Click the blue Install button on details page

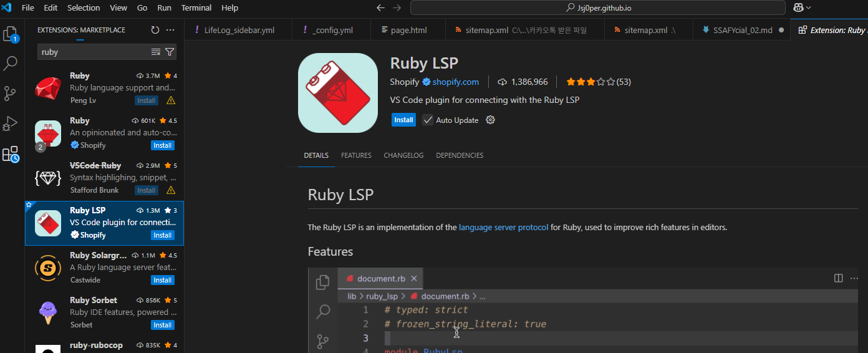pyautogui.click(x=403, y=120)
